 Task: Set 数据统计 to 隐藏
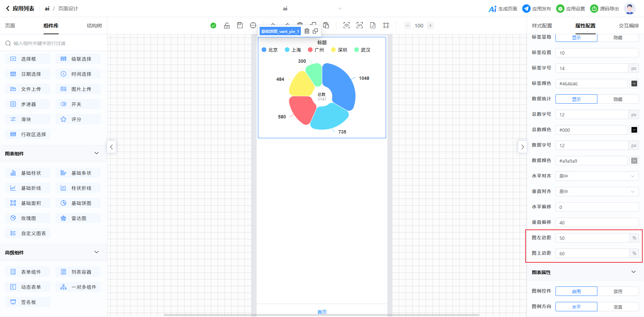coord(618,99)
